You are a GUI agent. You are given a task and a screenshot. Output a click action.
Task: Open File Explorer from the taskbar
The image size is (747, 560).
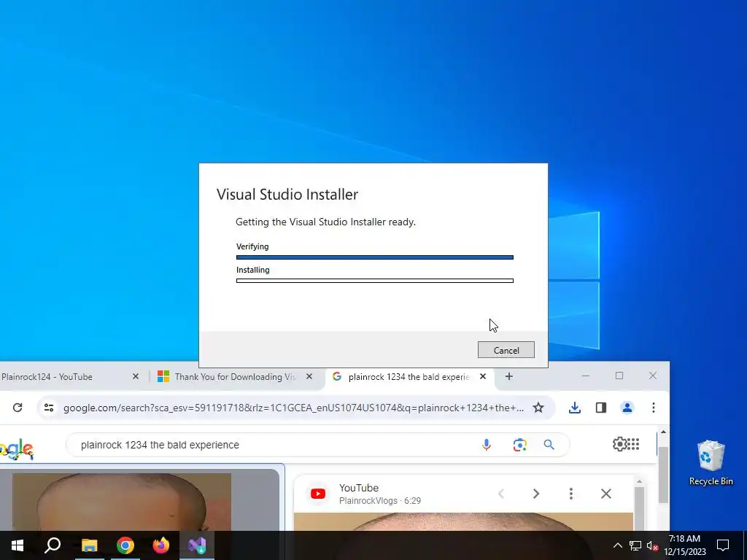89,545
